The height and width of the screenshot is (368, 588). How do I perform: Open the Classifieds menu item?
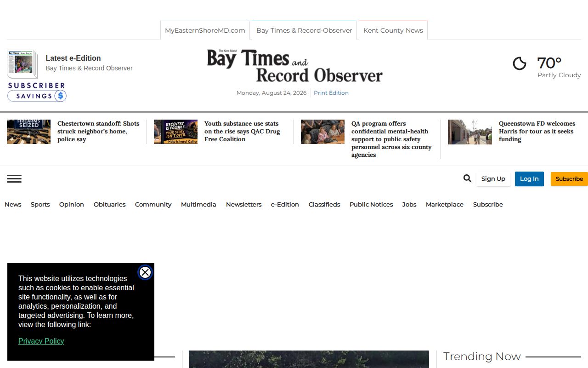[324, 204]
